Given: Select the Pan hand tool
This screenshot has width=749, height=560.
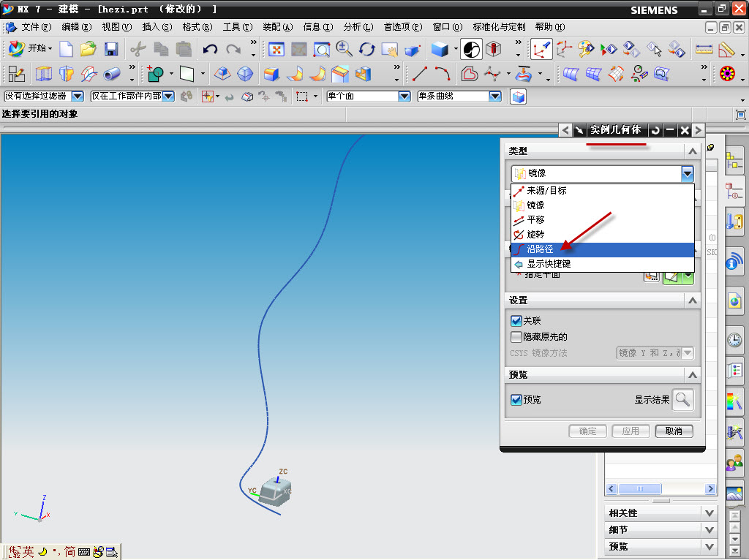Looking at the screenshot, I should pyautogui.click(x=390, y=49).
